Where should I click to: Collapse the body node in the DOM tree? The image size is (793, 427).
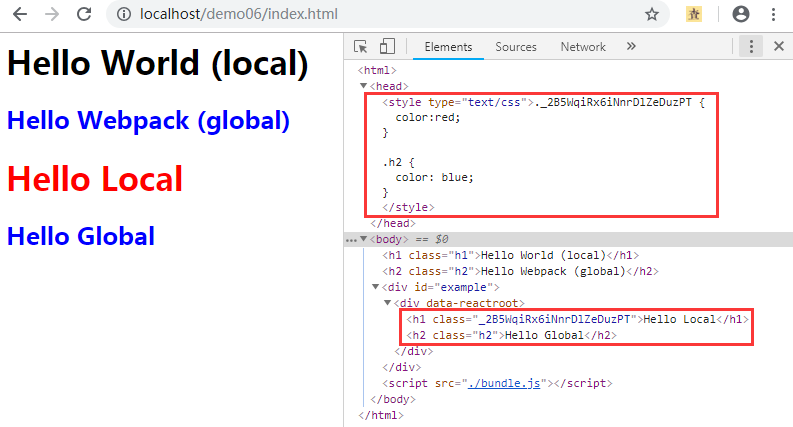pyautogui.click(x=363, y=239)
